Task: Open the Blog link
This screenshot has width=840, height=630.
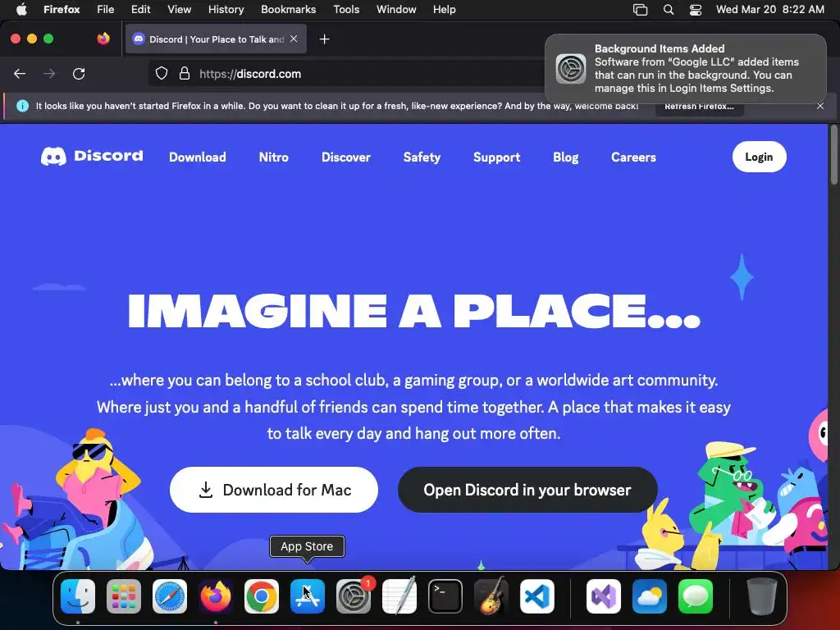Action: click(x=566, y=157)
